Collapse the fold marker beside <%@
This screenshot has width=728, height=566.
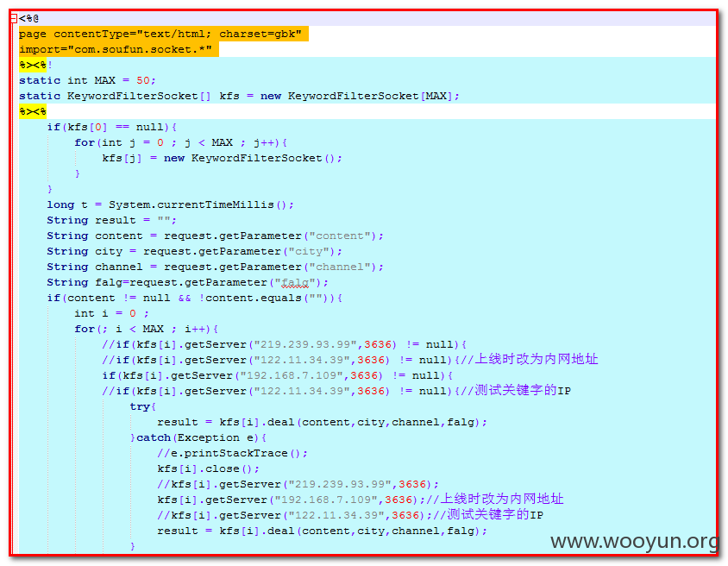click(14, 19)
